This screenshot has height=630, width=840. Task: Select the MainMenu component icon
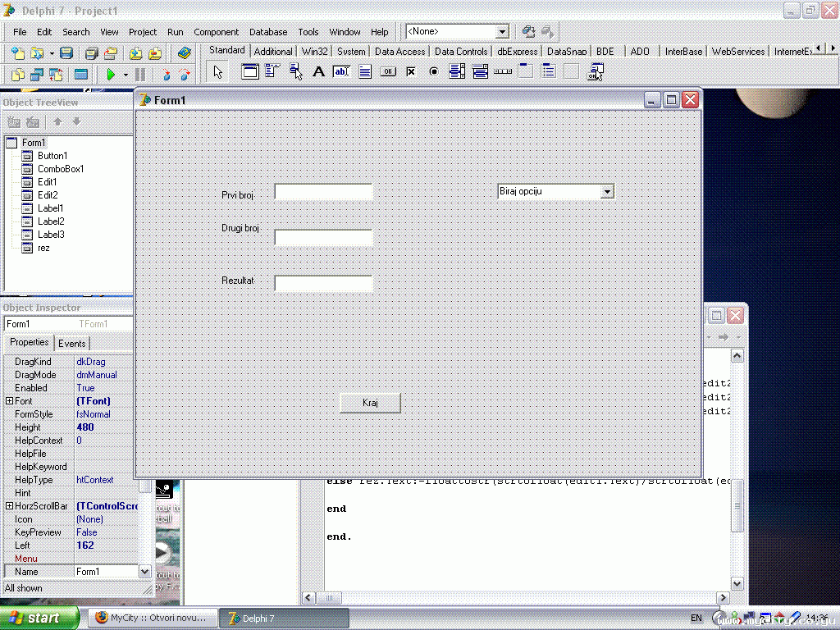click(x=272, y=71)
